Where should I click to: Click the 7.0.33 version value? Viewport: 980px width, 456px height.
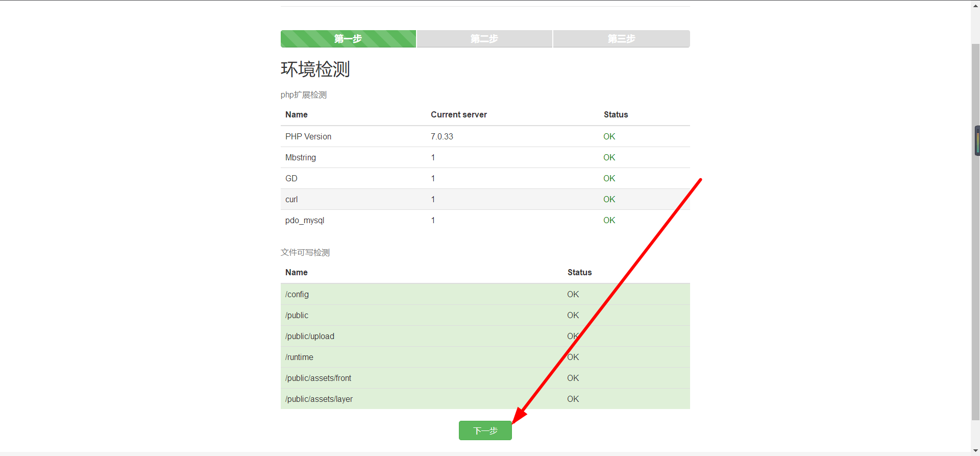pos(442,136)
